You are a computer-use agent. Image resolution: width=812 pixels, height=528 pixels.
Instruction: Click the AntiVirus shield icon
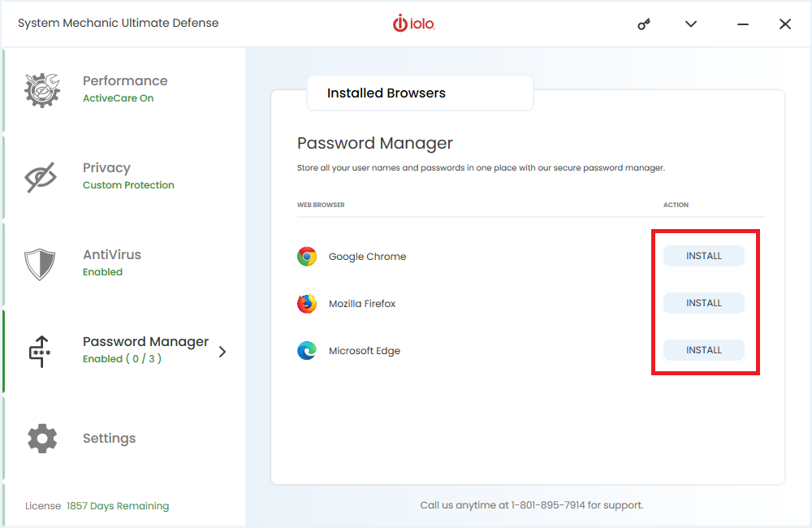point(40,264)
